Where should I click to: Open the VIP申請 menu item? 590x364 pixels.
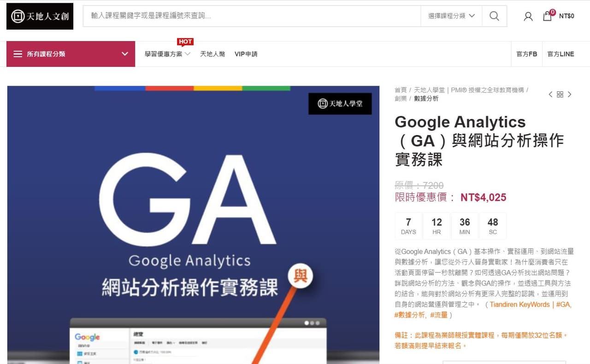246,54
